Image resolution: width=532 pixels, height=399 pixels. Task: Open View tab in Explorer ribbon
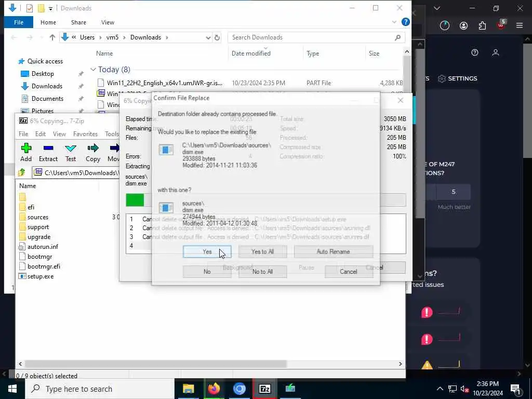108,22
